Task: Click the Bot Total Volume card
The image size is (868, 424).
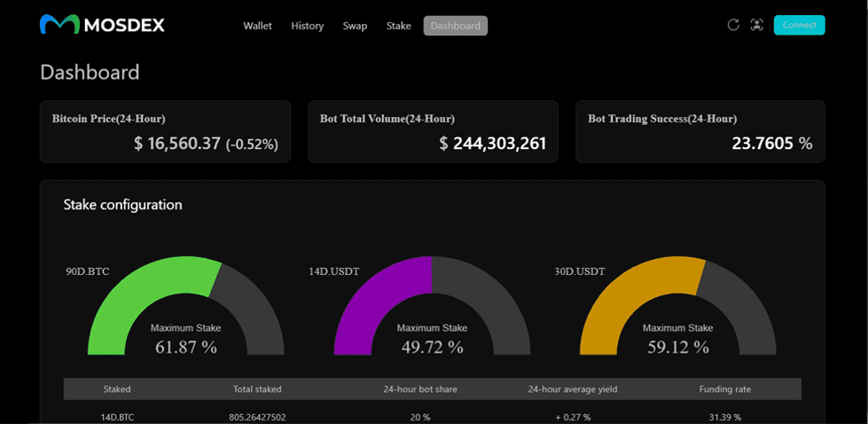Action: tap(433, 131)
